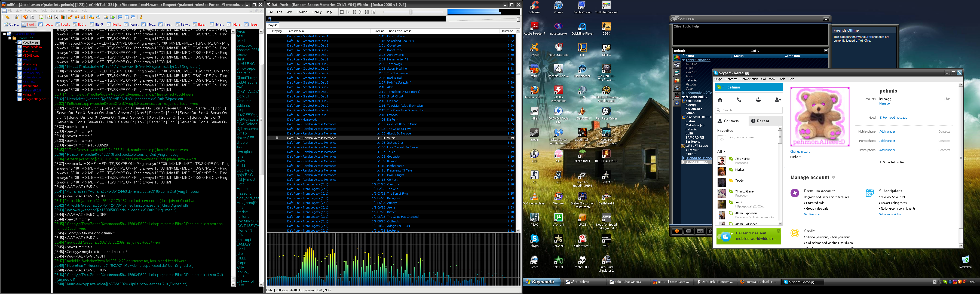Click the Connect lightning icon in mIRC toolbar
980x294 pixels.
coord(7,17)
